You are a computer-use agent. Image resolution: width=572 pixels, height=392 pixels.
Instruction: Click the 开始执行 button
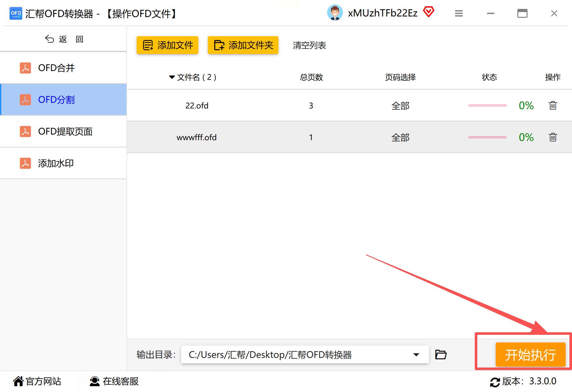pyautogui.click(x=530, y=355)
